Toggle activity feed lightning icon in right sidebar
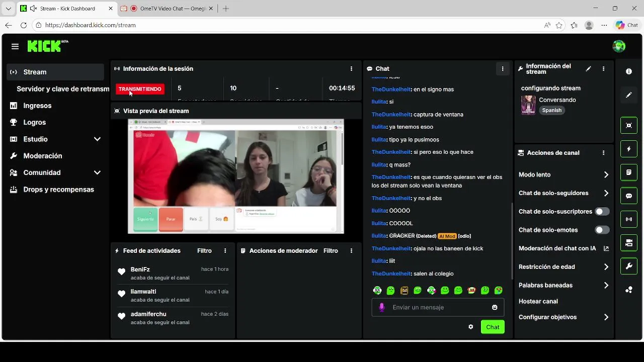Screen dimensions: 644x362 629,149
